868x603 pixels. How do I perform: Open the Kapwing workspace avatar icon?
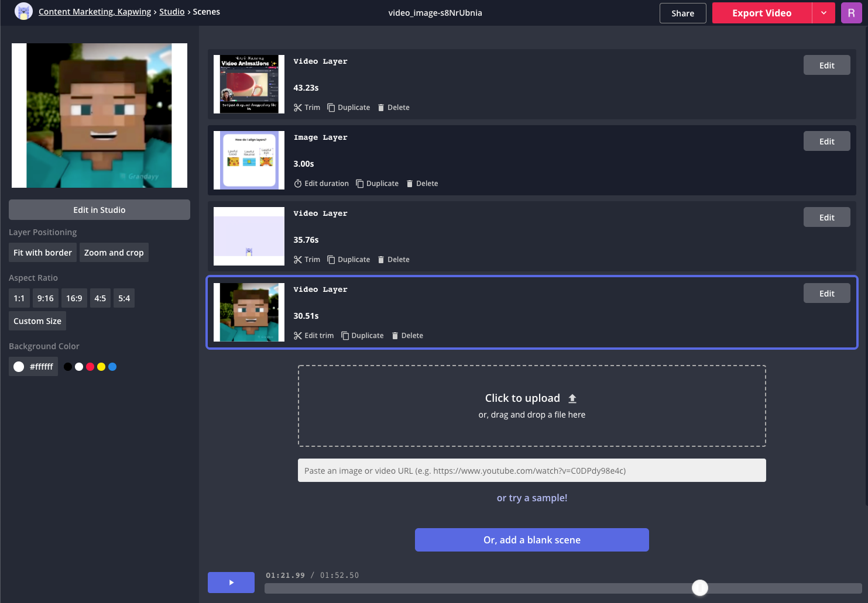[23, 12]
